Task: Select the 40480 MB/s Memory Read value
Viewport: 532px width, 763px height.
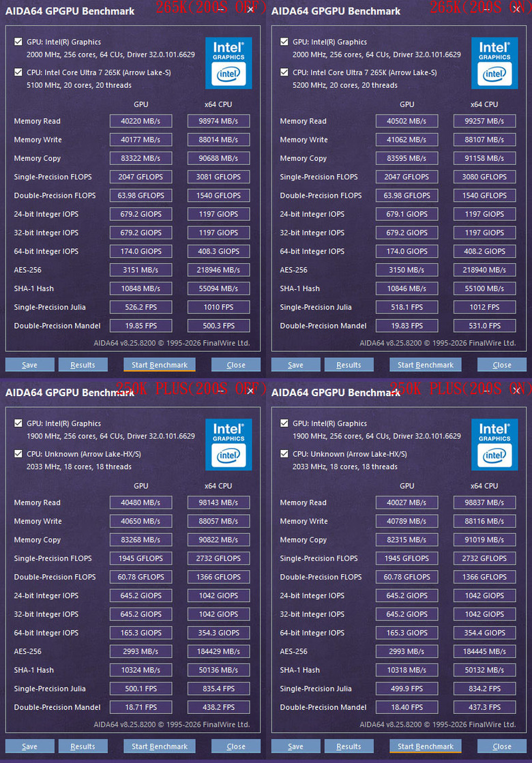Action: 141,503
